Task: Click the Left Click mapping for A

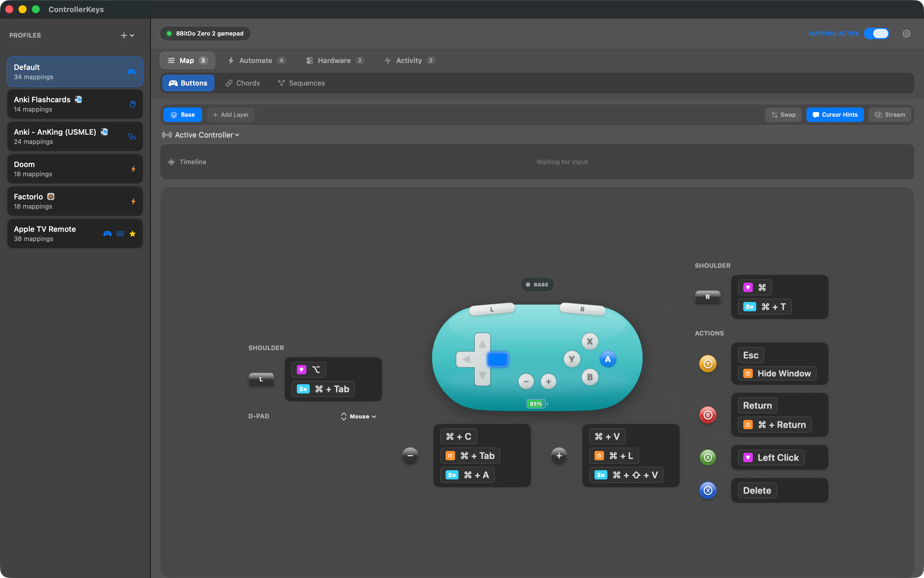Action: (x=771, y=457)
